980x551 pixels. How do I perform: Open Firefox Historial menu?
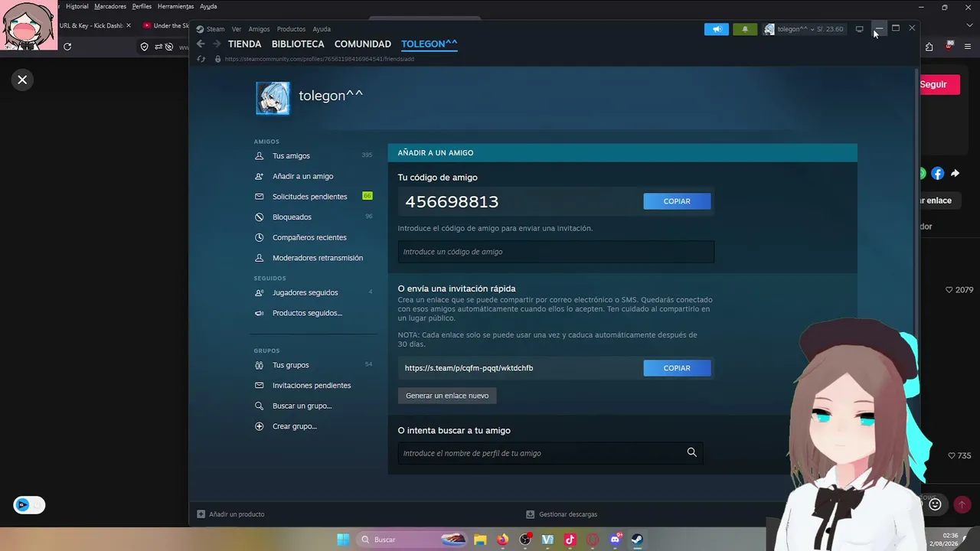point(77,6)
